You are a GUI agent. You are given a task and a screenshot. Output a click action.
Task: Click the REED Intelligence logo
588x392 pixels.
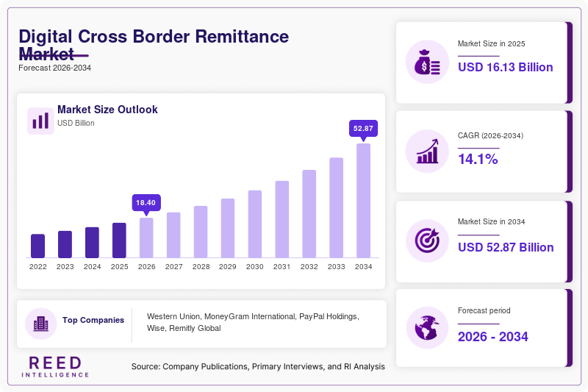pos(55,367)
